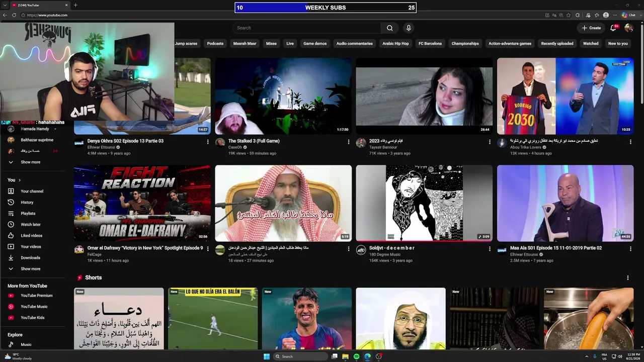The image size is (644, 362).
Task: Open the Rodrigo 2030 jersey video thumbnail
Action: click(x=566, y=96)
